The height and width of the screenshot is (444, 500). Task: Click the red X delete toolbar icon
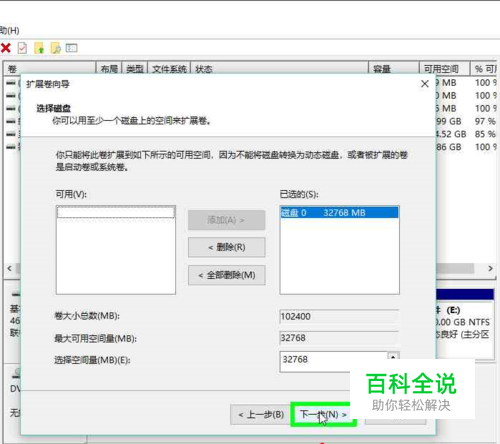tap(6, 48)
